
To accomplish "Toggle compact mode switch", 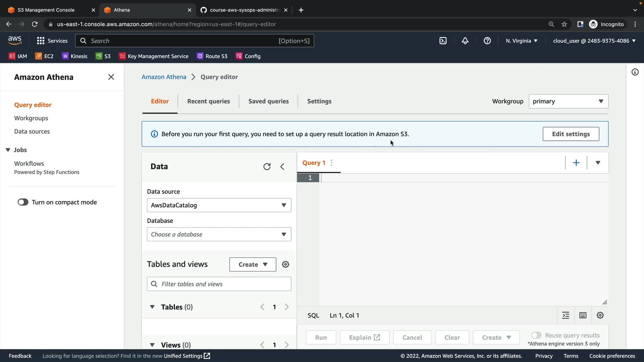I will tap(23, 202).
